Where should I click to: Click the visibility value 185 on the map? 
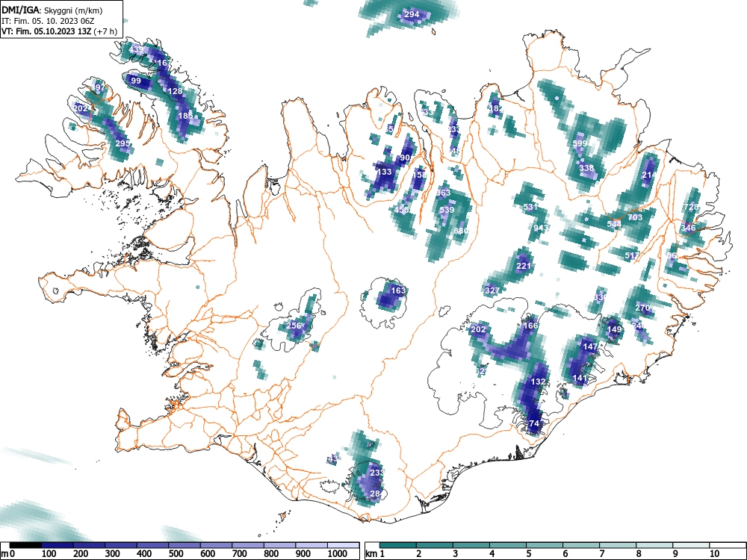[185, 116]
